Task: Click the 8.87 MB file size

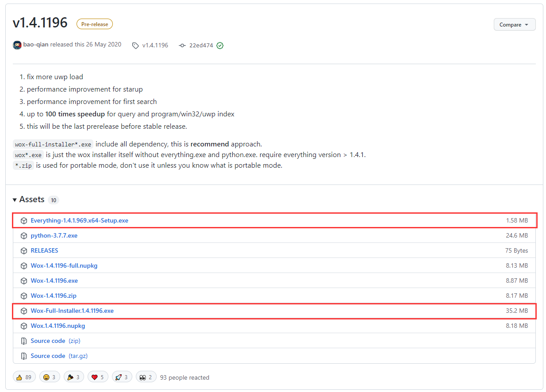Action: point(517,281)
